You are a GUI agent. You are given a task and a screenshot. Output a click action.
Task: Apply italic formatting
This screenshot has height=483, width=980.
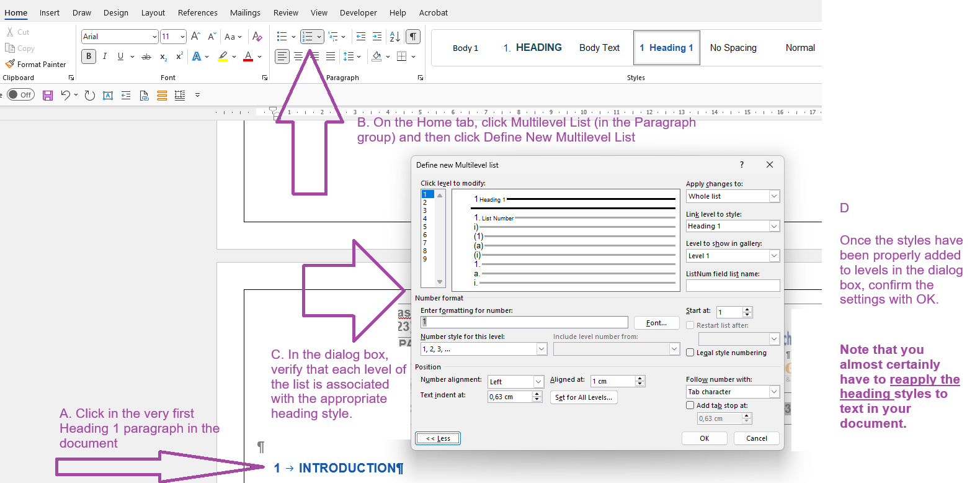tap(104, 56)
